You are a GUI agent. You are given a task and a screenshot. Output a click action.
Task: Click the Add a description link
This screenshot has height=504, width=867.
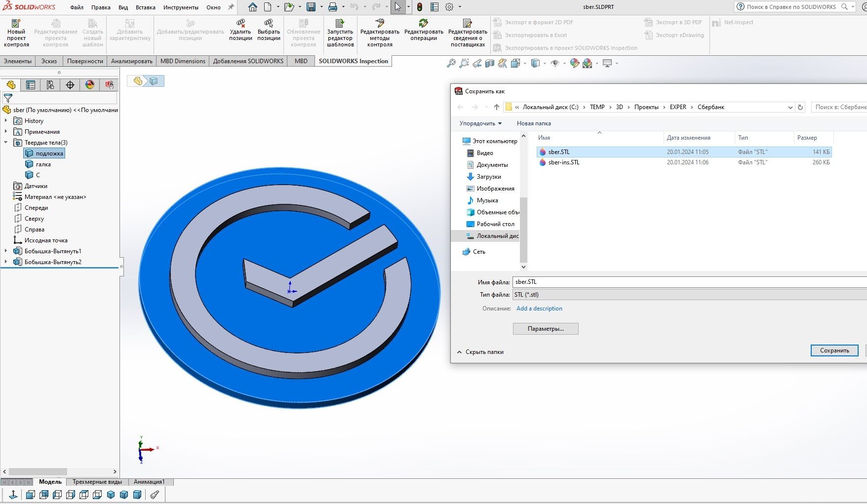[x=539, y=309]
